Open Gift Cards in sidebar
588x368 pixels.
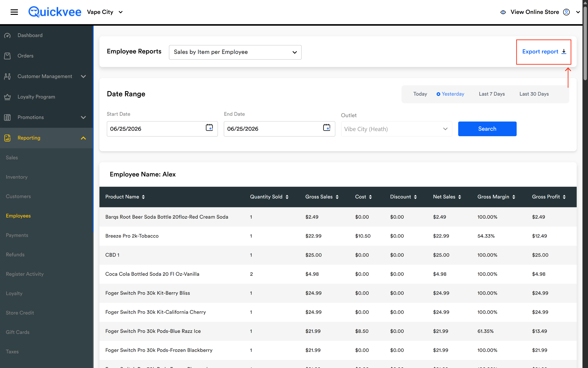coord(18,332)
